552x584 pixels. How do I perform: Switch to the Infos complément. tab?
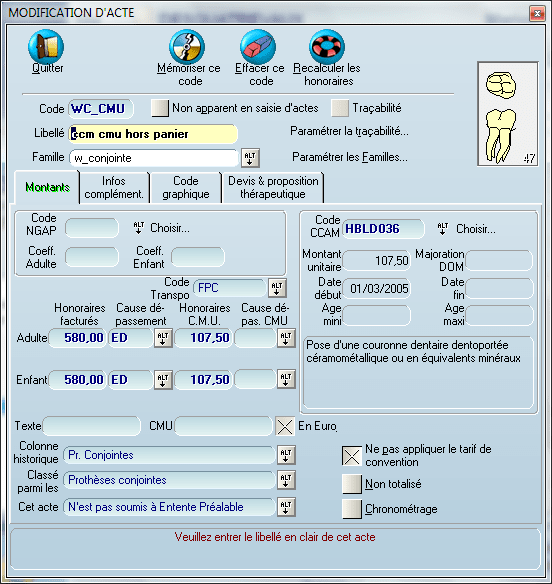[x=114, y=188]
